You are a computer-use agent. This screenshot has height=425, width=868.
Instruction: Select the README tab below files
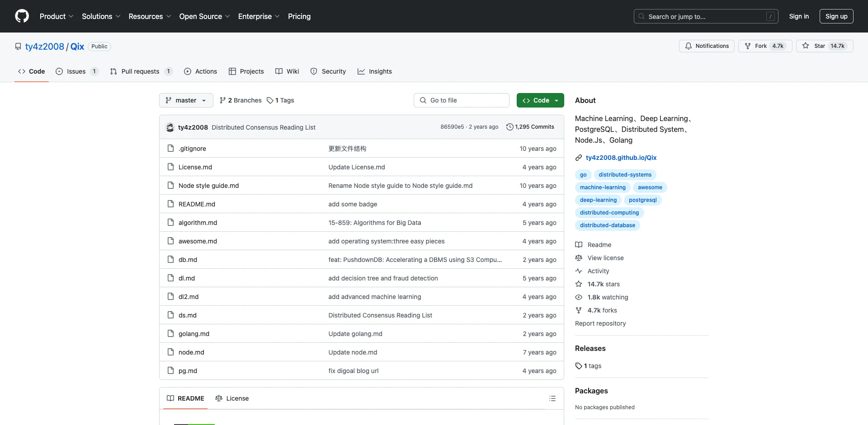[x=185, y=398]
